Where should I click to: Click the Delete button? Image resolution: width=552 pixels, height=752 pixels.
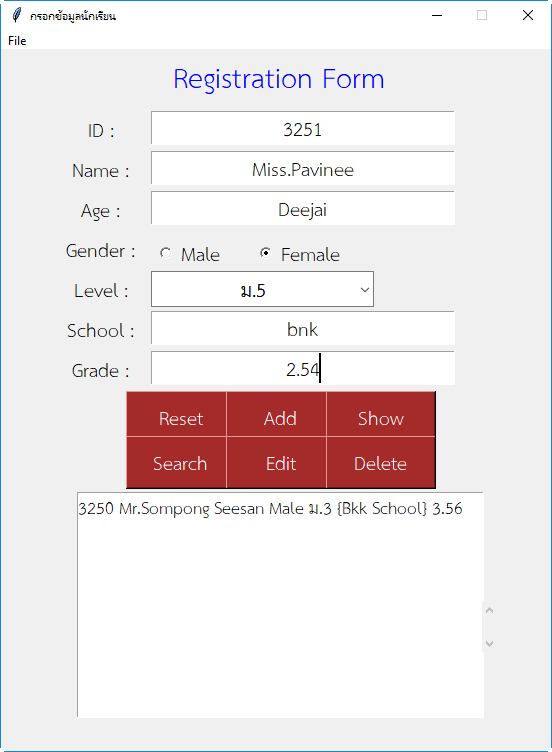tap(381, 463)
